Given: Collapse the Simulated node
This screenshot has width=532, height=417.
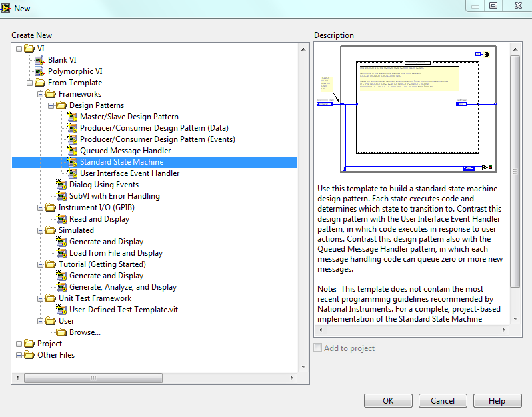Looking at the screenshot, I should pos(40,231).
